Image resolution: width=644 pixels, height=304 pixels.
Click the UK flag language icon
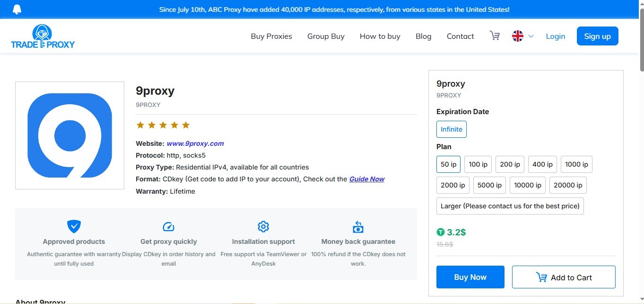click(x=518, y=36)
